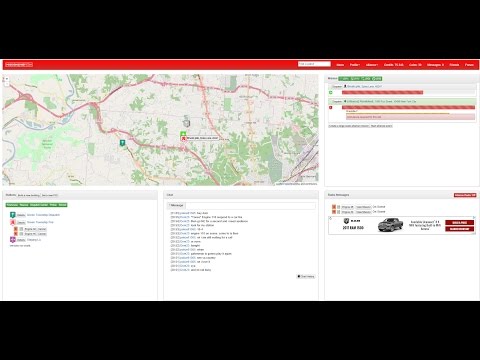Screen dimensions: 480x360
Task: Open the fire station name link
Action: coord(40,222)
